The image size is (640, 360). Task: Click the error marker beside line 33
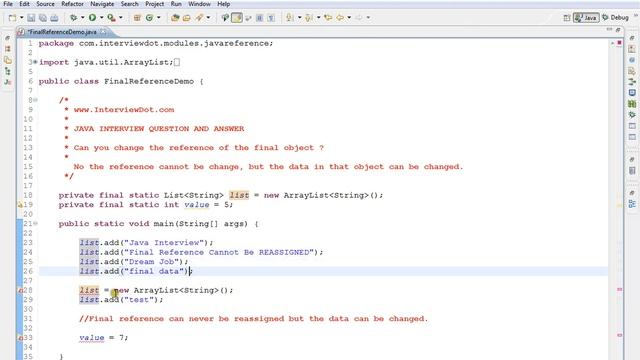[20, 338]
